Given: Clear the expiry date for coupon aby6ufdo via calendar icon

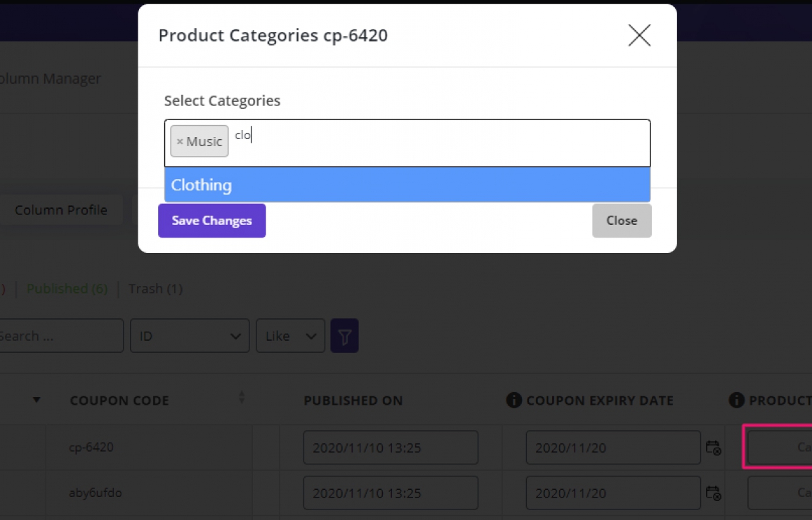Looking at the screenshot, I should (714, 493).
